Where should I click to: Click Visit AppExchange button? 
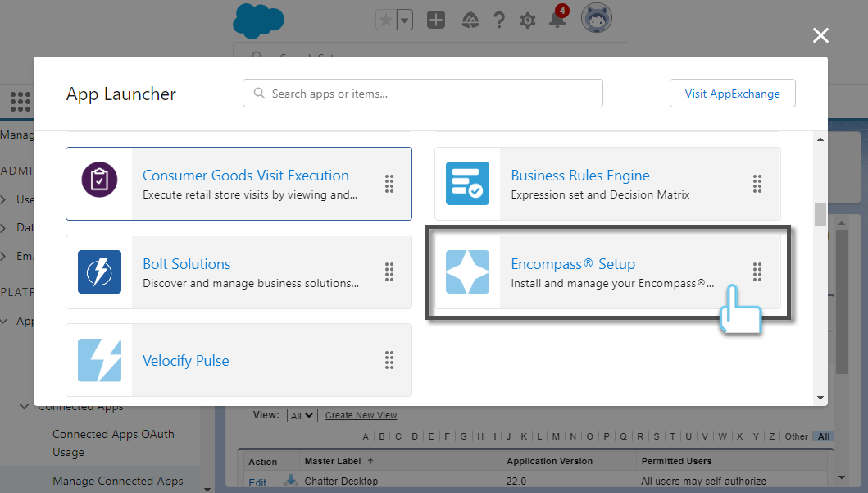pos(733,93)
